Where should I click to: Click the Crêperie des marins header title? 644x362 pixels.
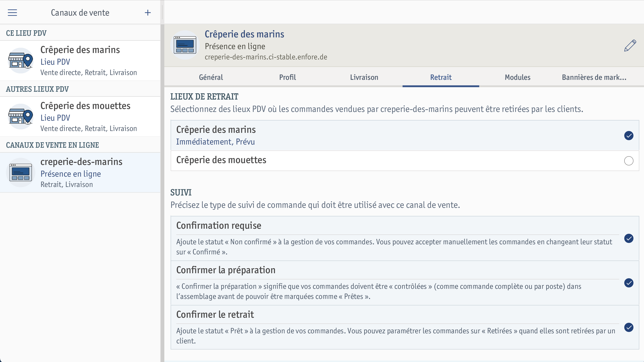click(244, 34)
